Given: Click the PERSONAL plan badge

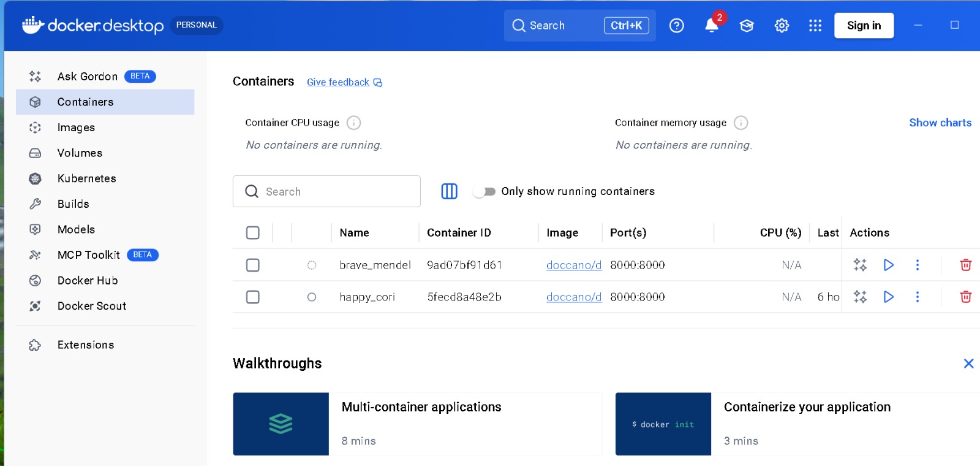Looking at the screenshot, I should (197, 25).
